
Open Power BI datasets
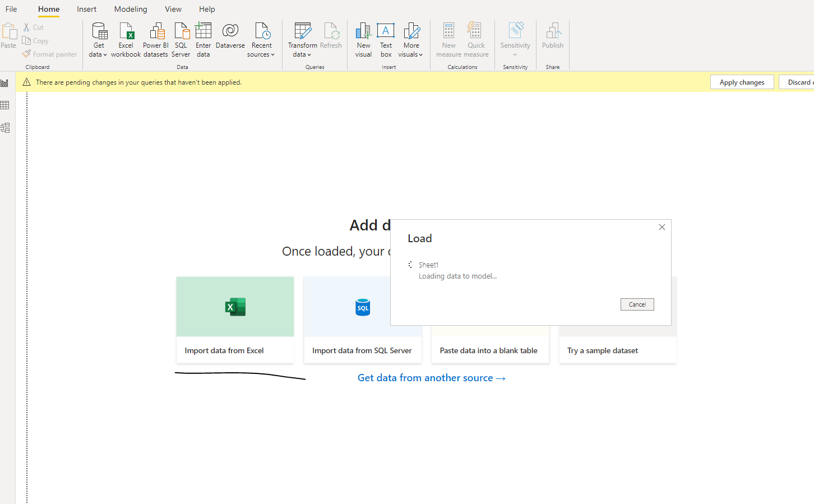coord(156,40)
